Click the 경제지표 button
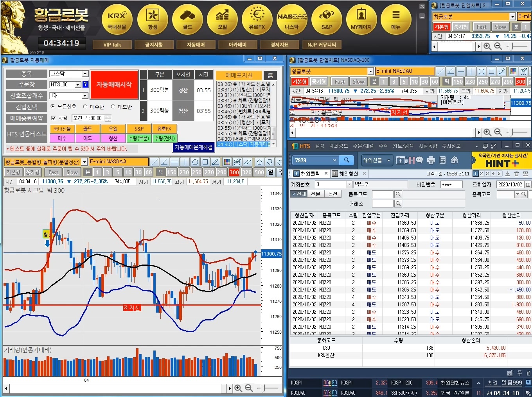This screenshot has width=532, height=397. (279, 45)
